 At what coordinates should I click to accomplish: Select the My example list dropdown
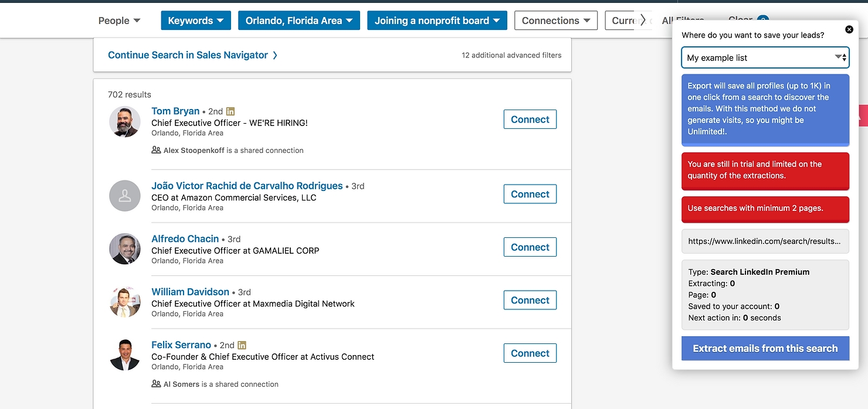[765, 57]
